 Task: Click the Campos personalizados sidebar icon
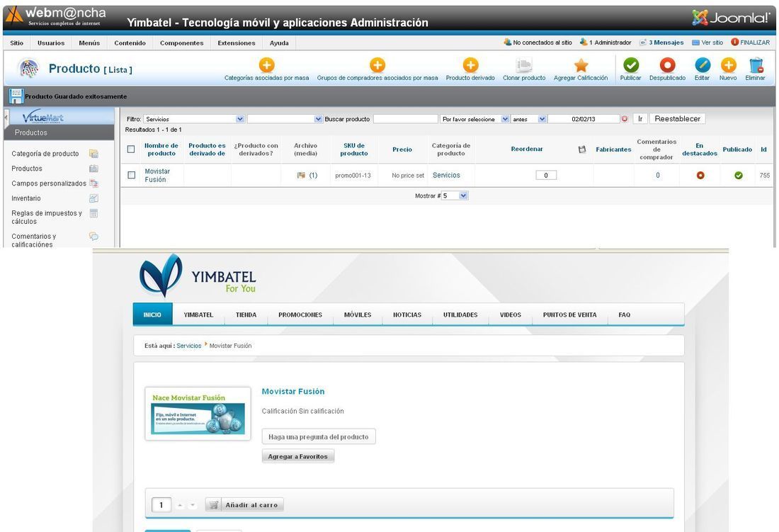point(93,183)
